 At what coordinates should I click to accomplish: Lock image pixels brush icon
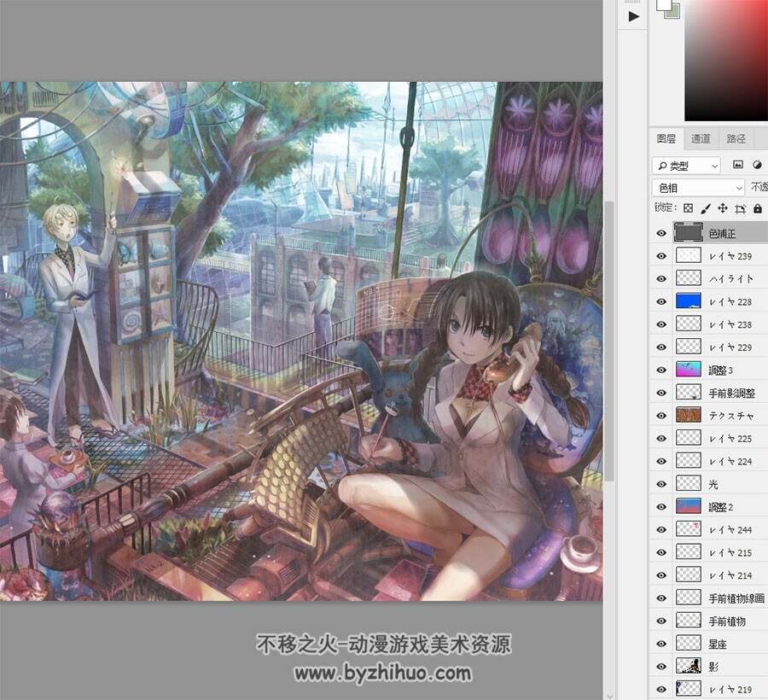(x=706, y=208)
